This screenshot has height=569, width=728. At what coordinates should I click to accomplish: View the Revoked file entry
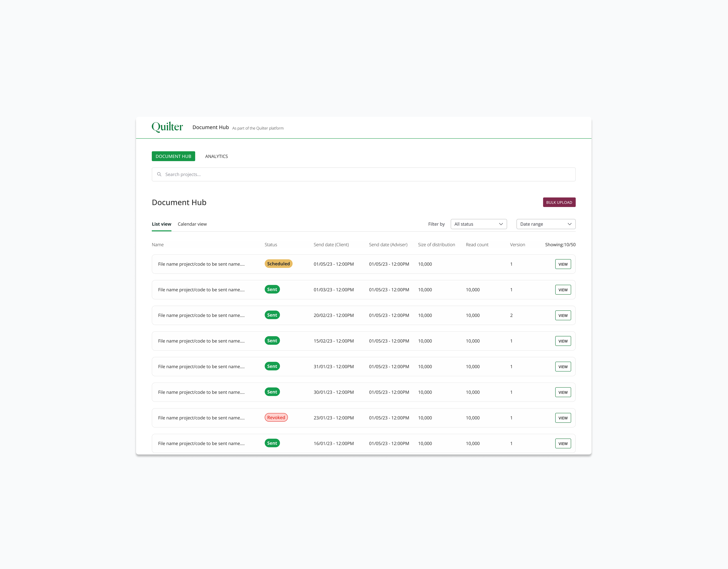pyautogui.click(x=563, y=418)
